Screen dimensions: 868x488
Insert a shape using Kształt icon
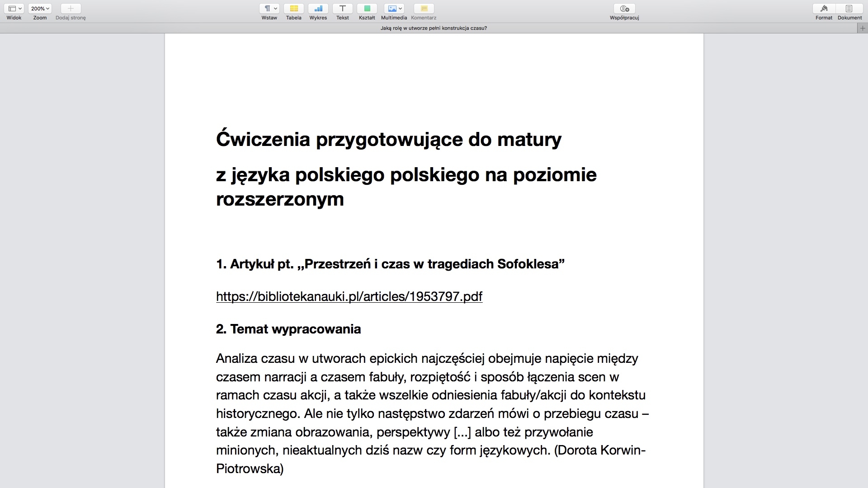click(x=367, y=9)
